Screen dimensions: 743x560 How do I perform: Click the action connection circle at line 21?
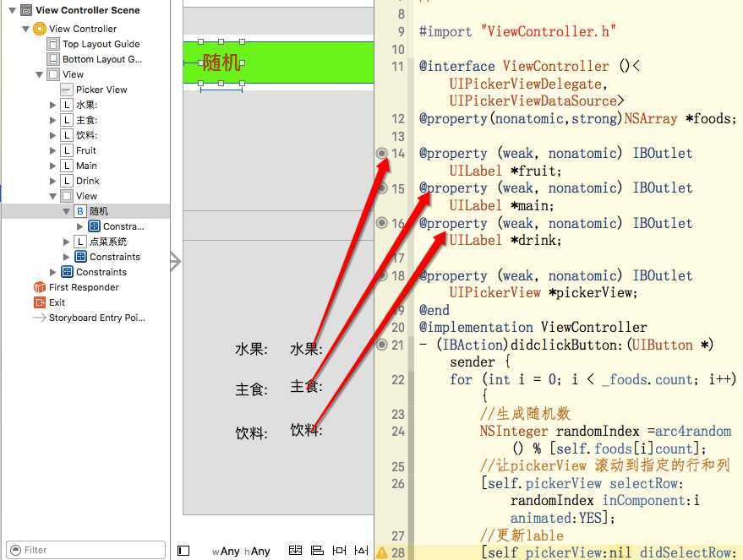coord(382,345)
